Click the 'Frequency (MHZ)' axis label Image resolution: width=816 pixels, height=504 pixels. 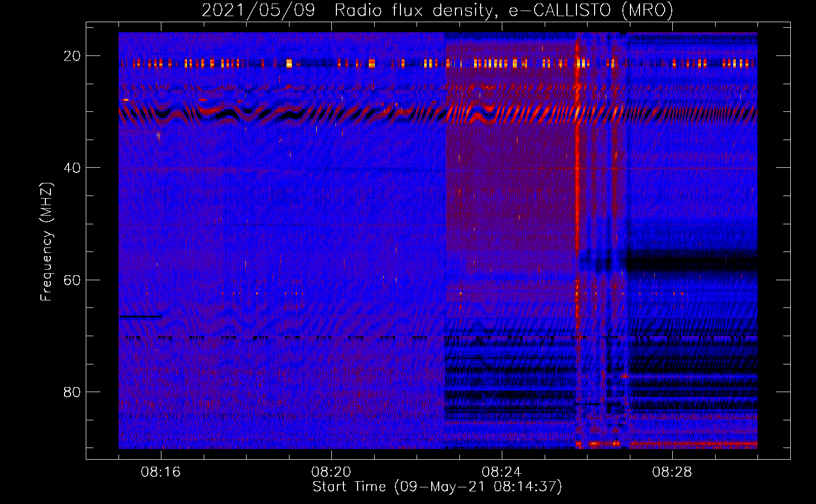pos(46,242)
